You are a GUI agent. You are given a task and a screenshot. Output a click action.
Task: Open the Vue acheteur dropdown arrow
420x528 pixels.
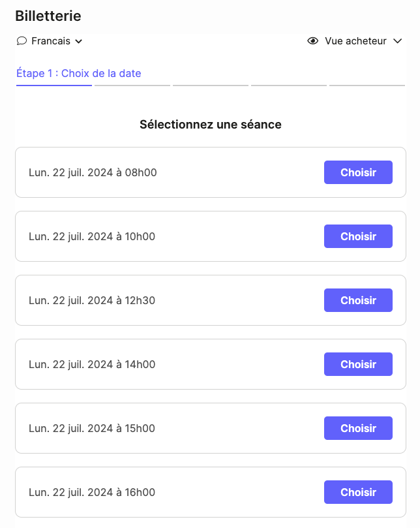(398, 42)
